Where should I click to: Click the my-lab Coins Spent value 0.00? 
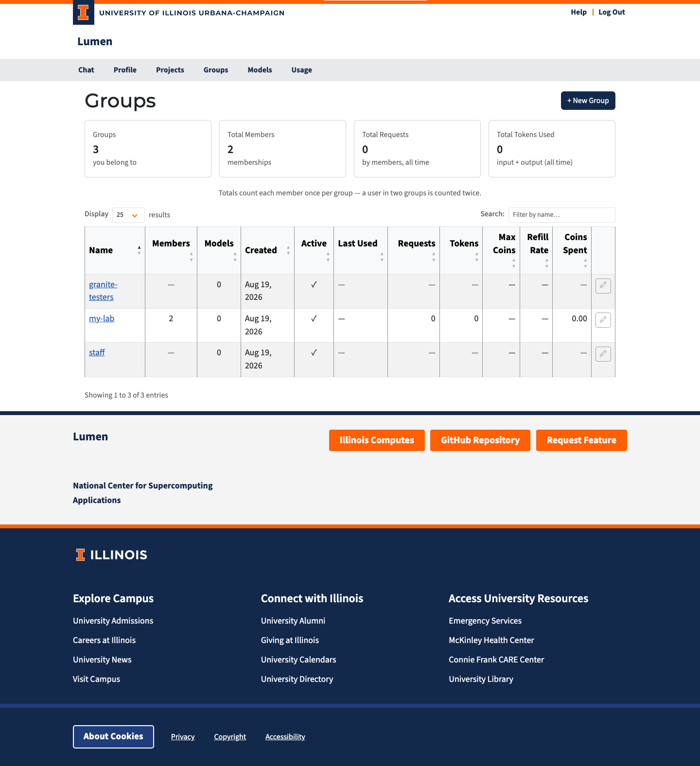point(579,318)
